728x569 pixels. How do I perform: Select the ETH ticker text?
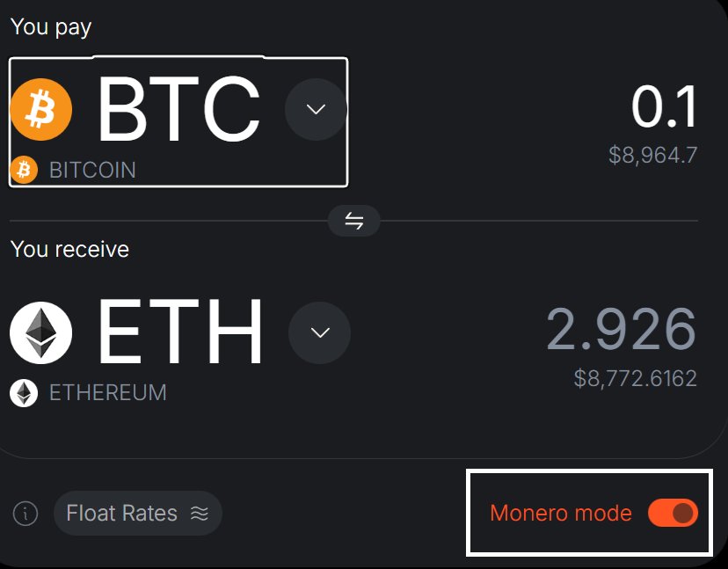(x=179, y=332)
